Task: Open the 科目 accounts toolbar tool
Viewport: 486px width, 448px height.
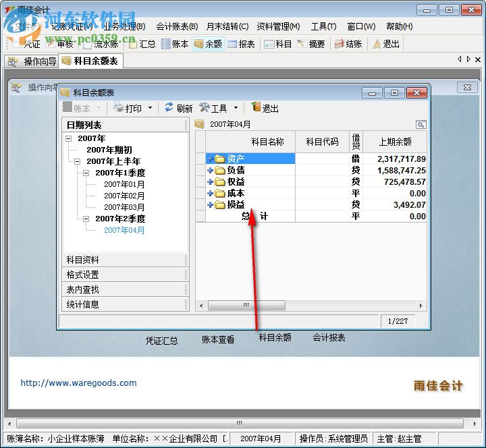Action: point(277,44)
